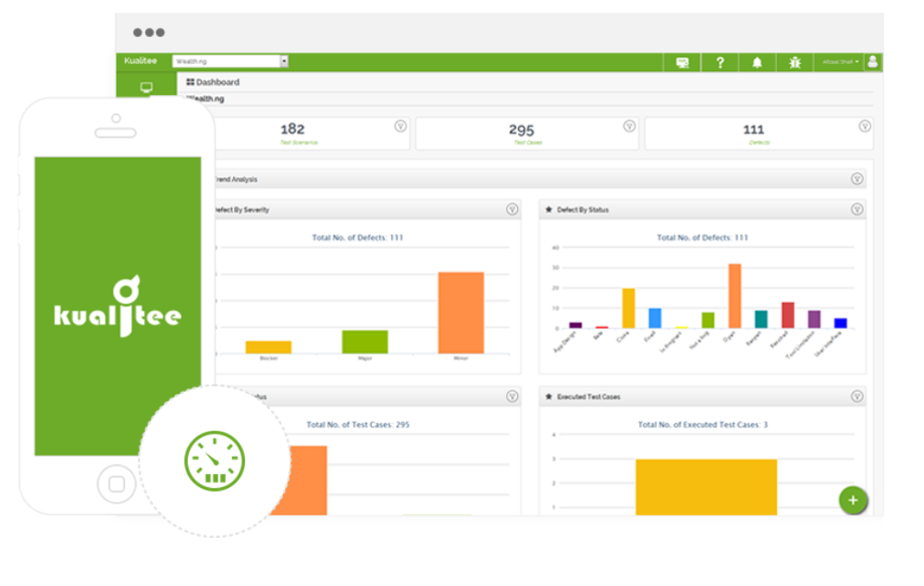
Task: Collapse the Defect By Status panel
Action: [857, 209]
